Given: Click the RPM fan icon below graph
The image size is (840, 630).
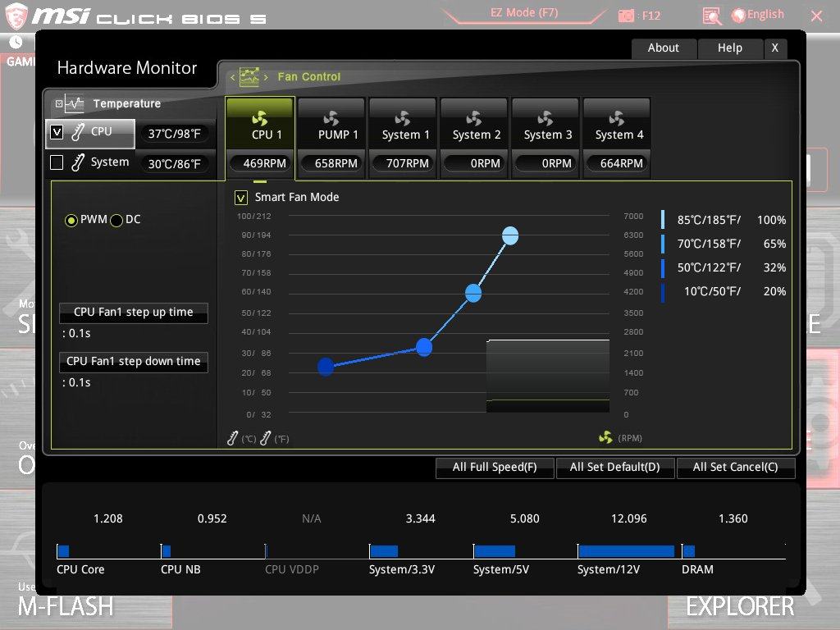Looking at the screenshot, I should 606,438.
